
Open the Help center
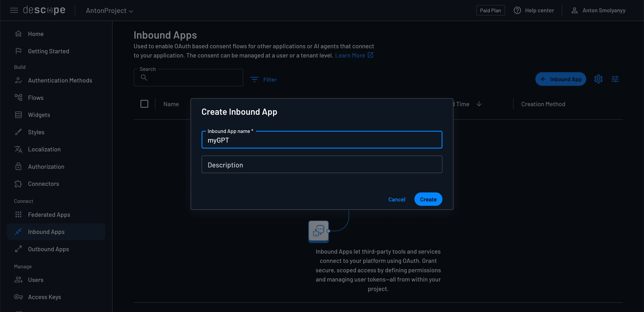pos(534,10)
